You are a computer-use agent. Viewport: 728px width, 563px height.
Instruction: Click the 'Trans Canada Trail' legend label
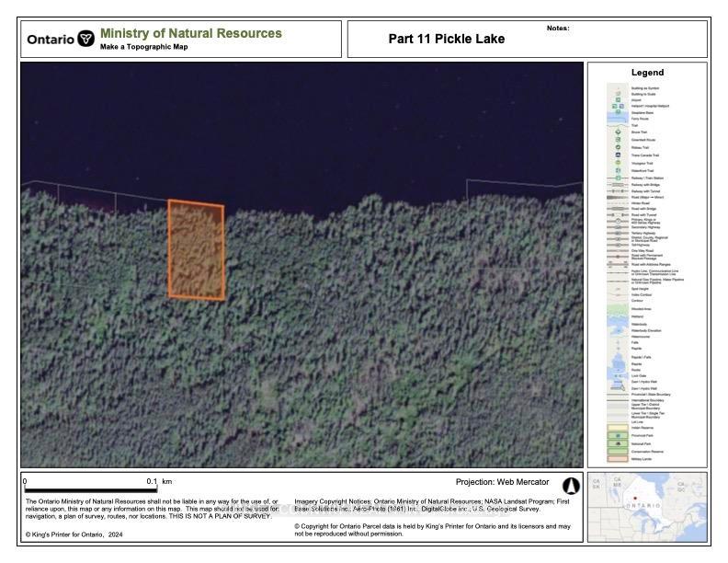coord(645,155)
